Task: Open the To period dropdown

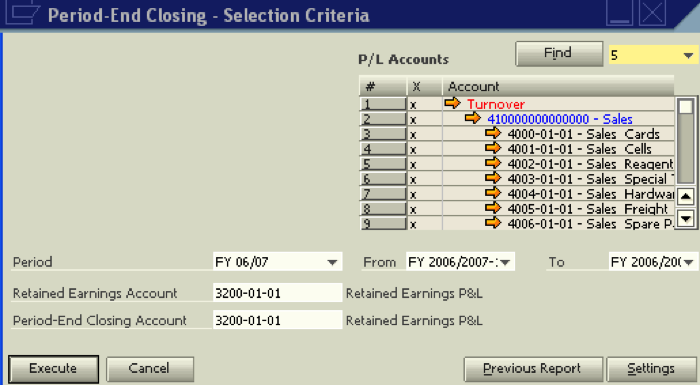Action: coord(688,262)
